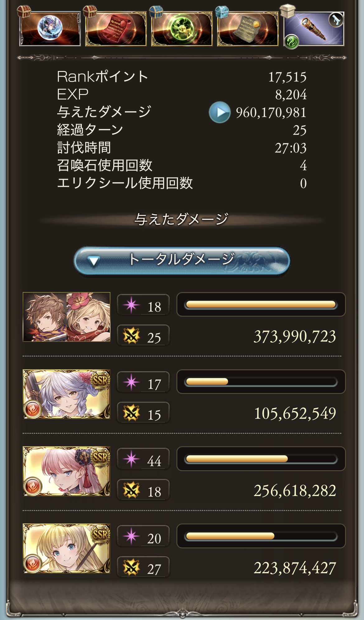The height and width of the screenshot is (620, 364).
Task: Select the main character duo portrait
Action: point(67,317)
